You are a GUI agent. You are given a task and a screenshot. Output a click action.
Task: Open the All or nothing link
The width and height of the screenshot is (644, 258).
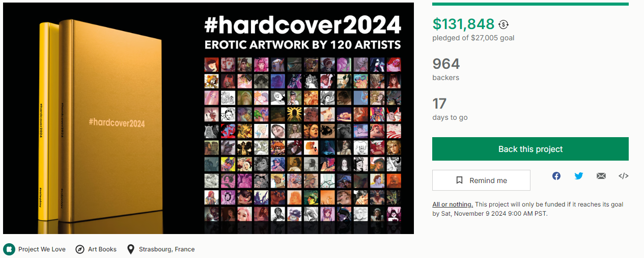click(453, 204)
